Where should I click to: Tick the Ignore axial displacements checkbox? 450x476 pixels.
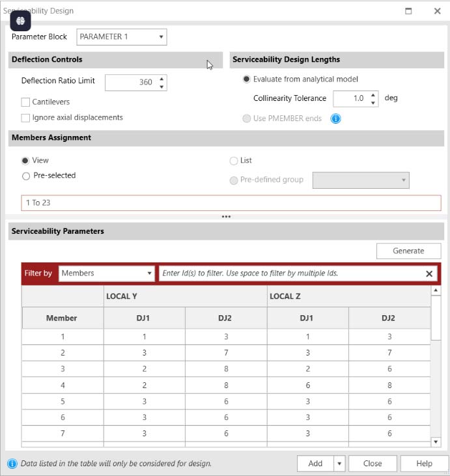tap(25, 118)
